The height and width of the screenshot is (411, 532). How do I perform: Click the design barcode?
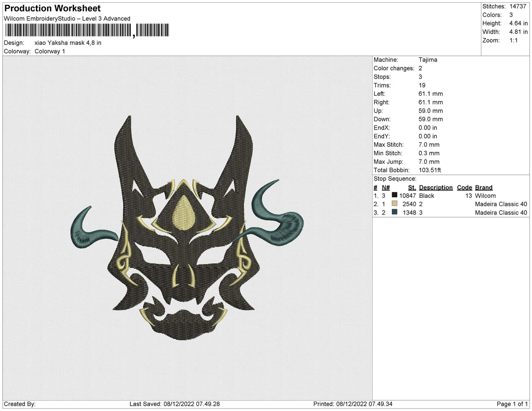tap(86, 31)
